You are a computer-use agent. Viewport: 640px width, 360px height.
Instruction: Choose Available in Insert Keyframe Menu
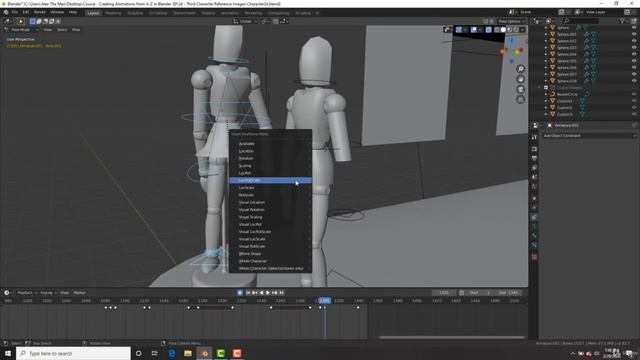270,144
